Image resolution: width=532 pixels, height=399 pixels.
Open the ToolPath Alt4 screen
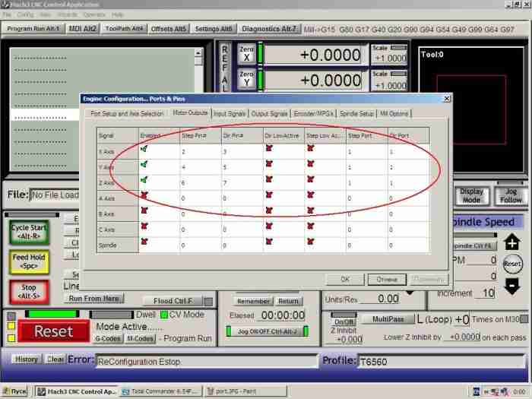[124, 29]
